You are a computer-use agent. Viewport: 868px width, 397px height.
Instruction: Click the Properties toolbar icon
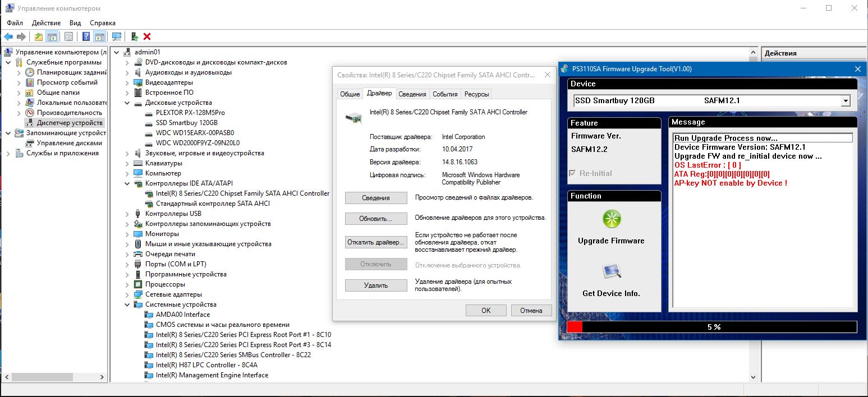pyautogui.click(x=68, y=36)
